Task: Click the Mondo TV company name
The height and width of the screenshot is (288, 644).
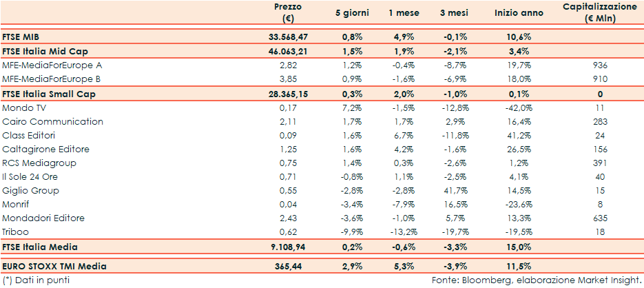Action: pos(25,108)
